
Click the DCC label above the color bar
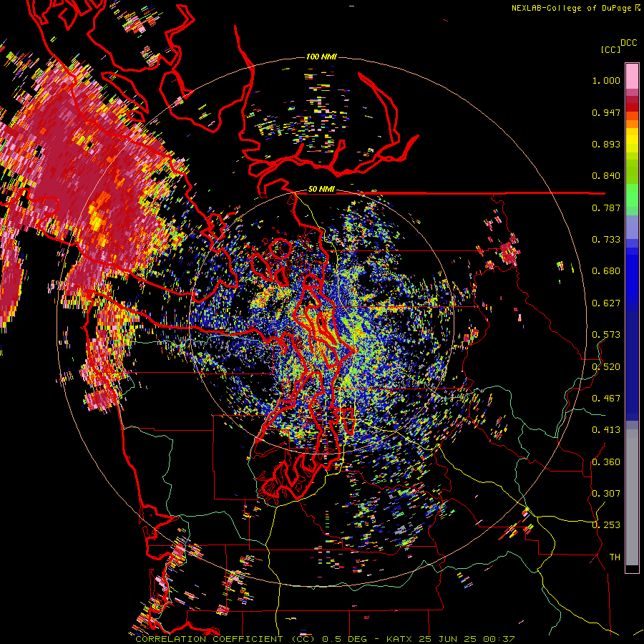coord(629,43)
